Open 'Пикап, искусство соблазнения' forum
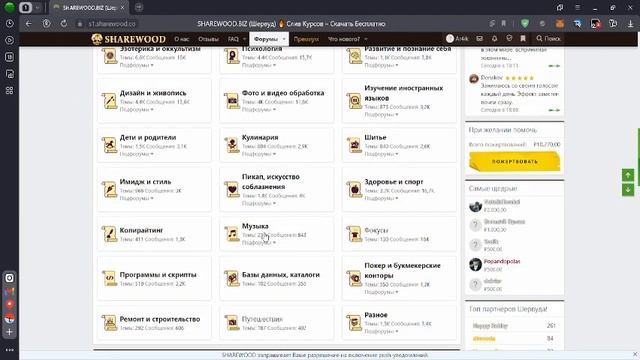 [x=271, y=182]
